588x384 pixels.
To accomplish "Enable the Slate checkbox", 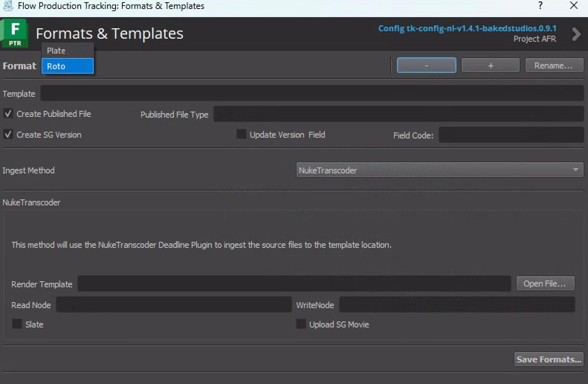I will click(17, 324).
